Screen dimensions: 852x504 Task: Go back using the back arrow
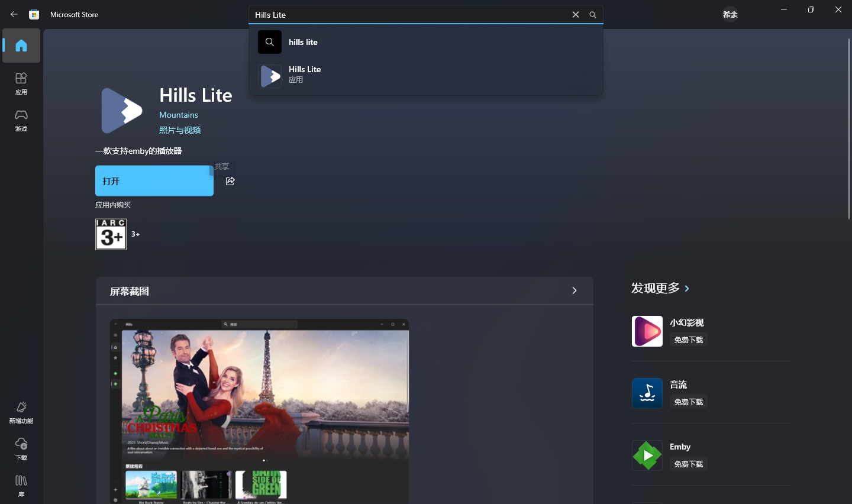tap(14, 14)
